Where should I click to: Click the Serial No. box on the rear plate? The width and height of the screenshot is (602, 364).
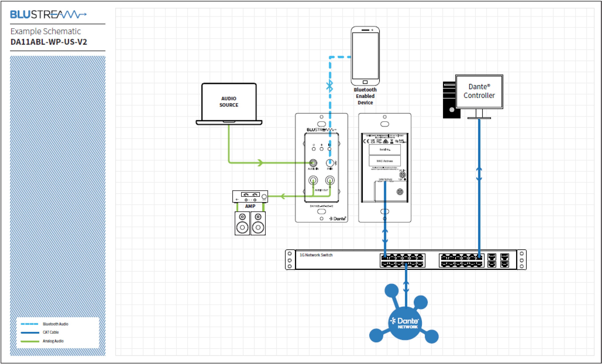[385, 150]
